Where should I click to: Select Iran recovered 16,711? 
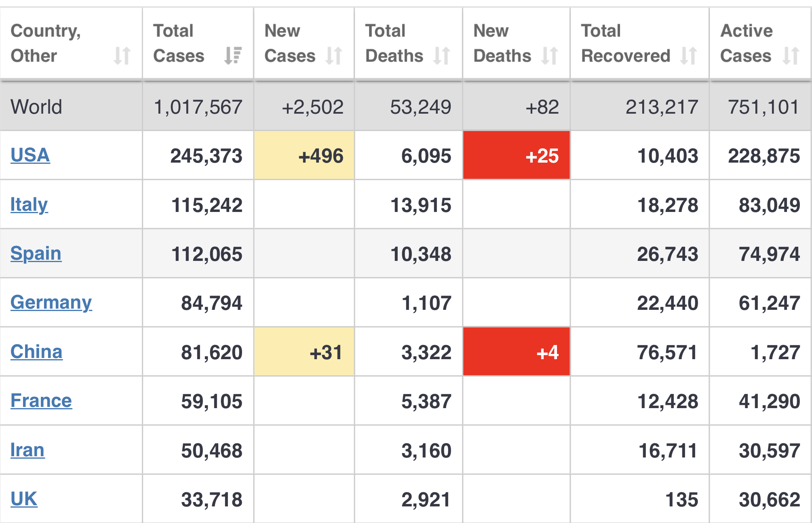click(x=668, y=451)
